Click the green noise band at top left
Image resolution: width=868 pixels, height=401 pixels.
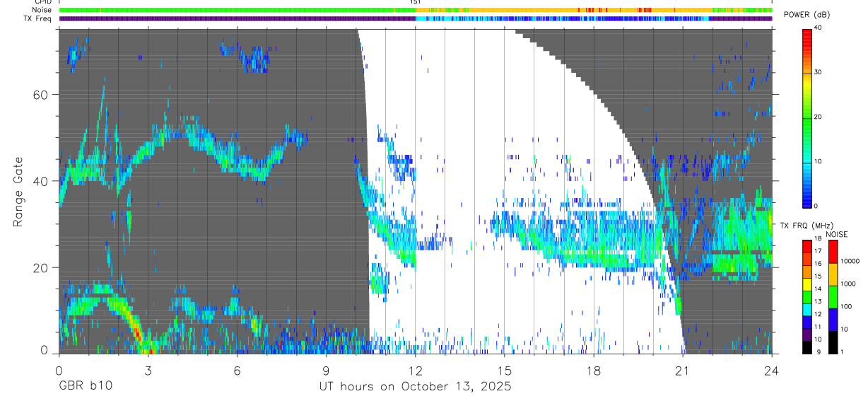pos(237,10)
